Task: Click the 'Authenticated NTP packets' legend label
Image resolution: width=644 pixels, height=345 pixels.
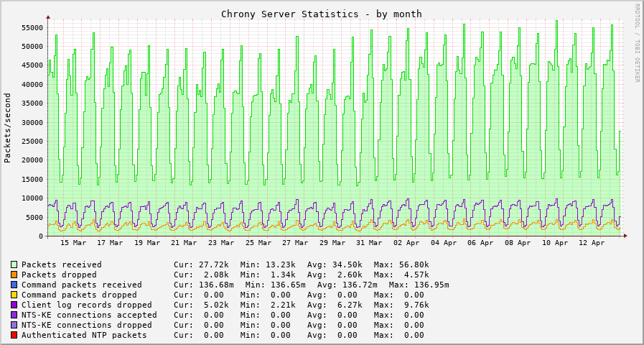Action: 84,335
